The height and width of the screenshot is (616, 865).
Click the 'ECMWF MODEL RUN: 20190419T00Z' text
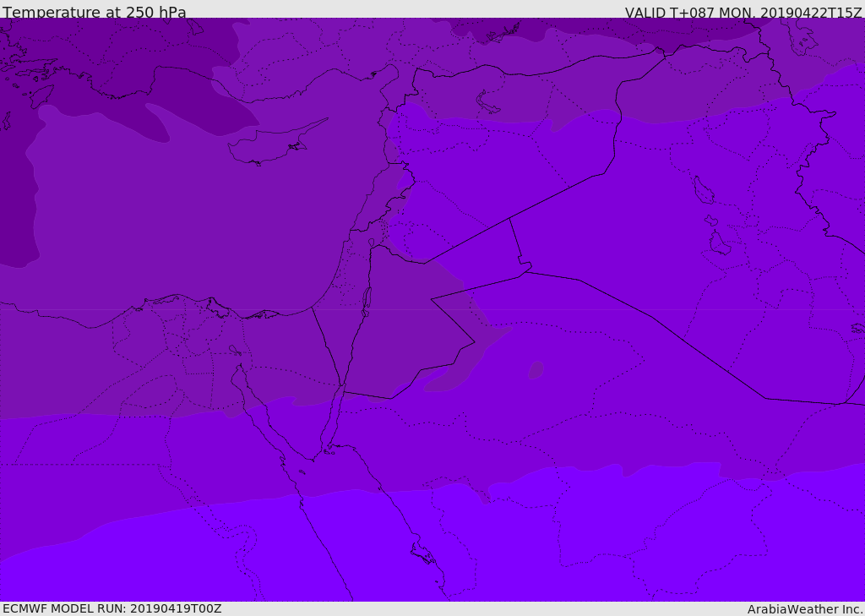pos(112,608)
